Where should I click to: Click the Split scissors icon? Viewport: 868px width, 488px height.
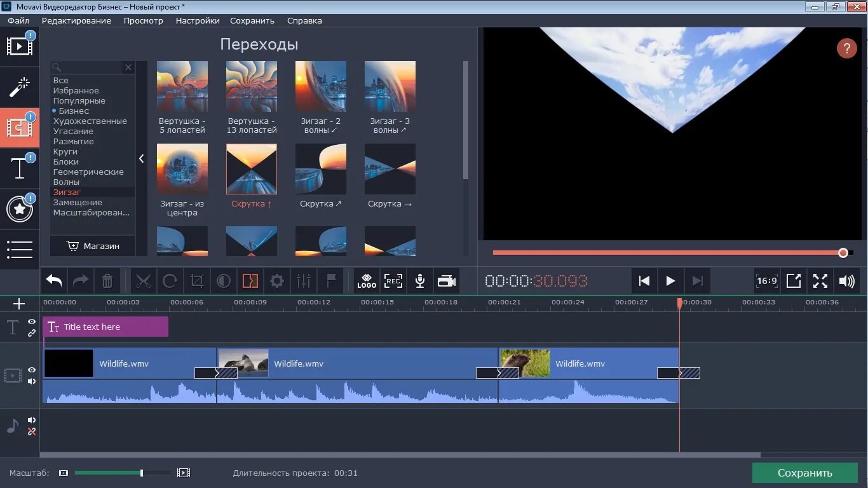point(144,281)
